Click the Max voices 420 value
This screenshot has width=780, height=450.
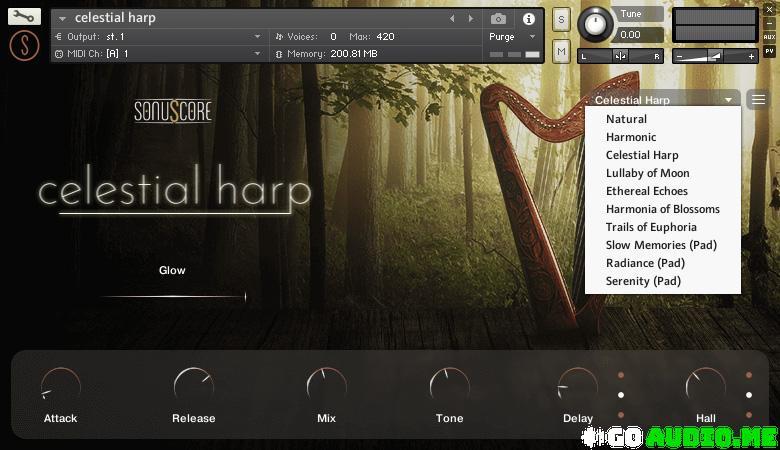tap(385, 37)
